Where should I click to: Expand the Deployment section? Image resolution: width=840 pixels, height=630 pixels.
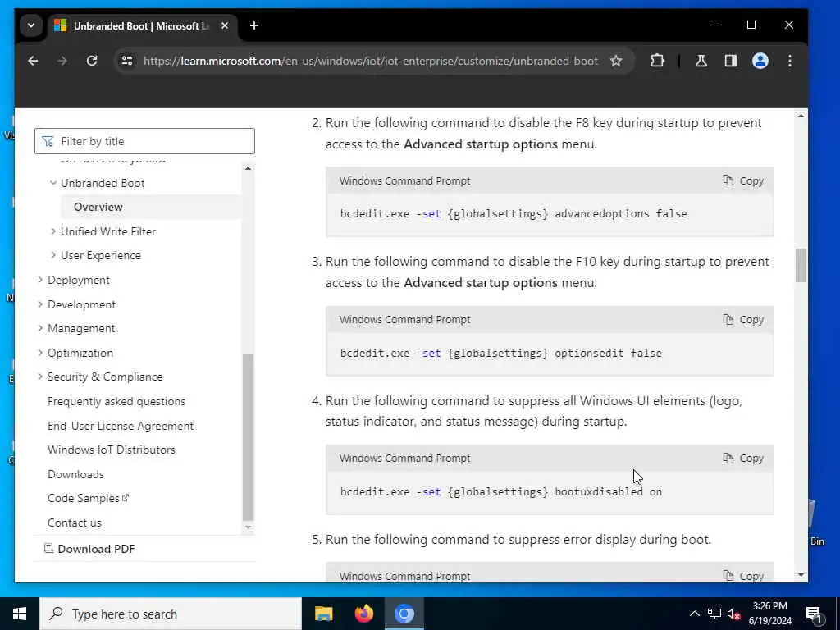tap(40, 281)
